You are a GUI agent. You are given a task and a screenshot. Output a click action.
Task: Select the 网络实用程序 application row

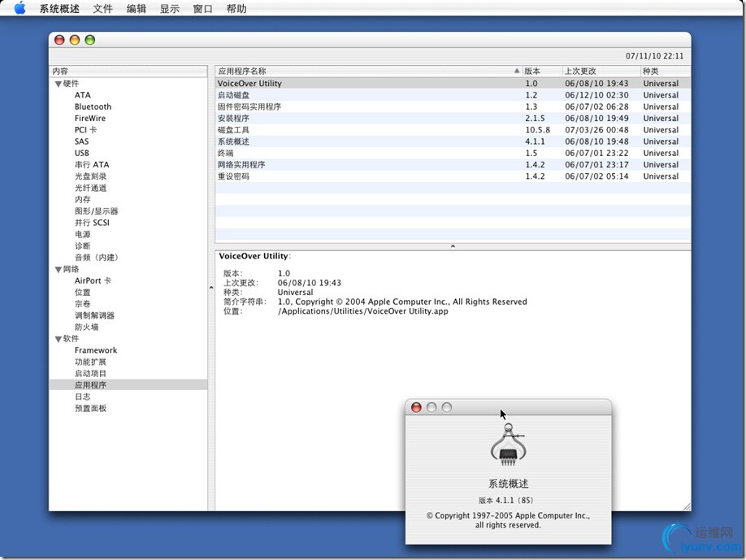point(453,165)
